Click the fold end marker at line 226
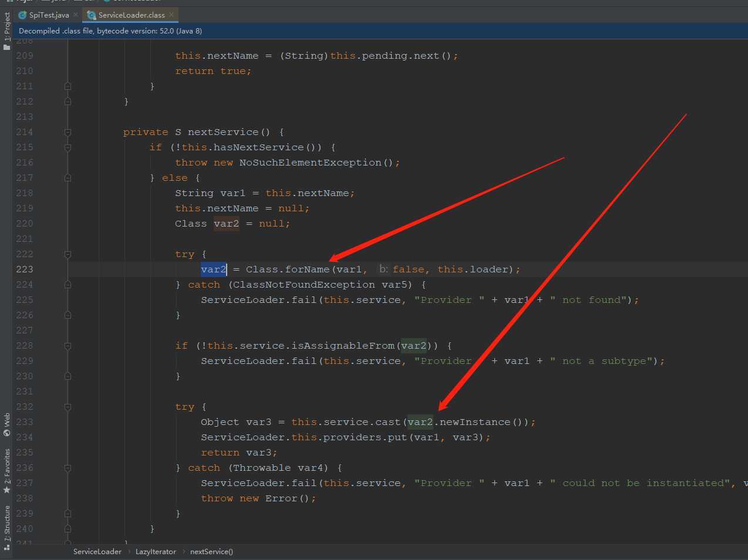 [68, 315]
